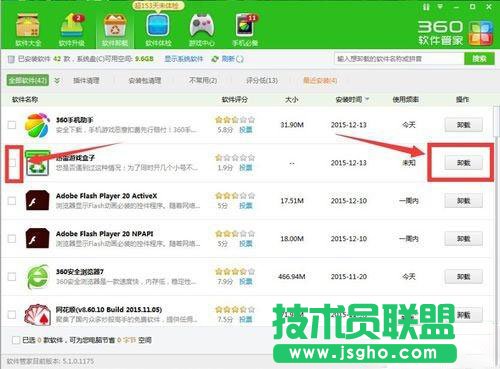This screenshot has width=500, height=369.
Task: Open the 游戏中心 game center icon
Action: point(202,30)
